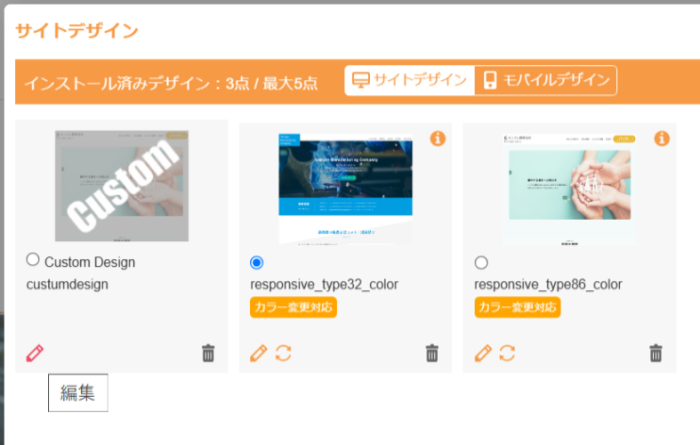
Task: Select the responsive_type86_color radio button
Action: point(481,262)
